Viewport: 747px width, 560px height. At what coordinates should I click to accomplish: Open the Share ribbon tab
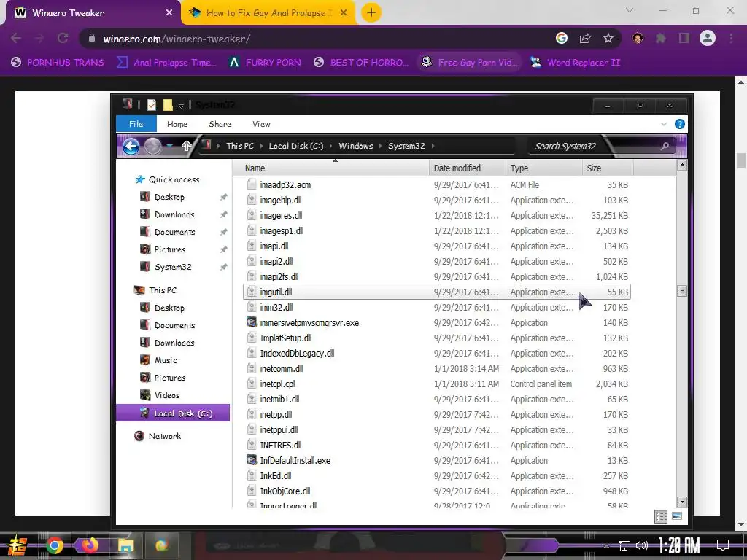(x=220, y=124)
